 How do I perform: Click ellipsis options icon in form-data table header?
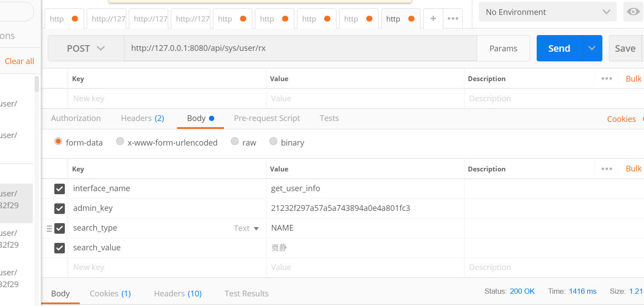(606, 169)
